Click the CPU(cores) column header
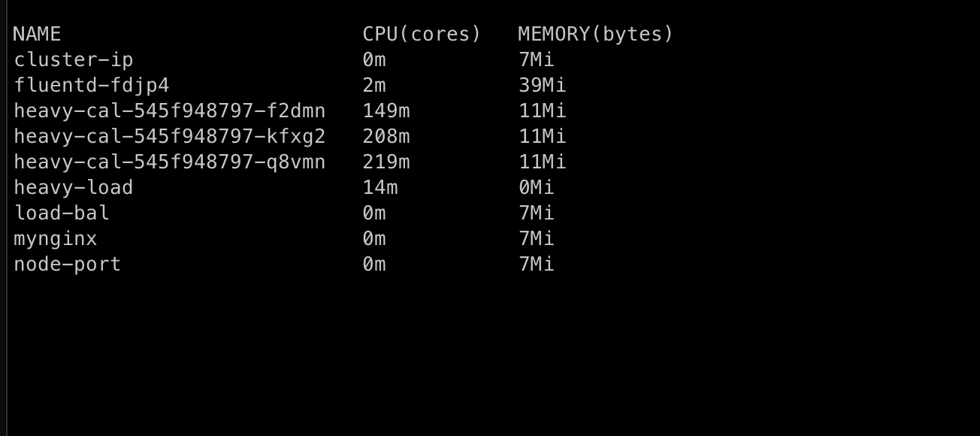This screenshot has width=980, height=436. pyautogui.click(x=422, y=35)
